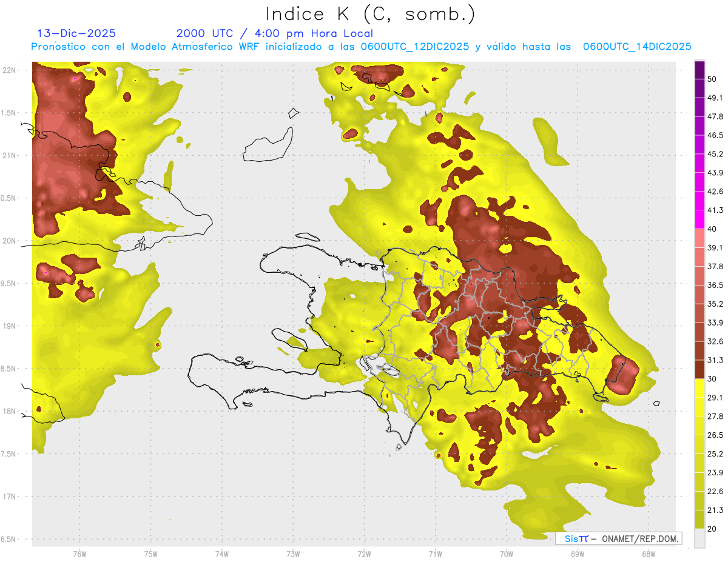The height and width of the screenshot is (562, 728).
Task: Click the colorbar value '30'
Action: 712,379
